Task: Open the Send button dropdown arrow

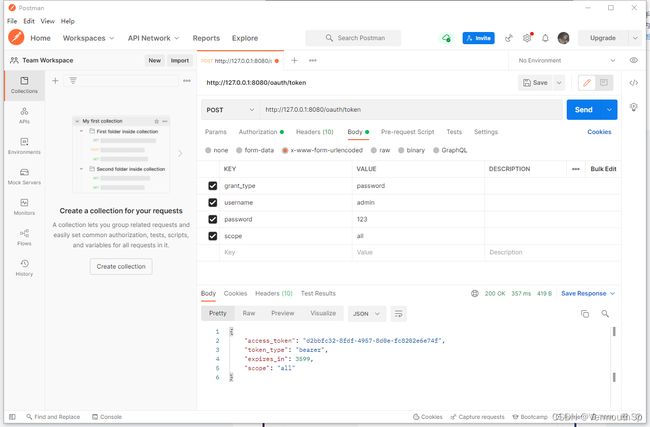Action: coord(609,110)
